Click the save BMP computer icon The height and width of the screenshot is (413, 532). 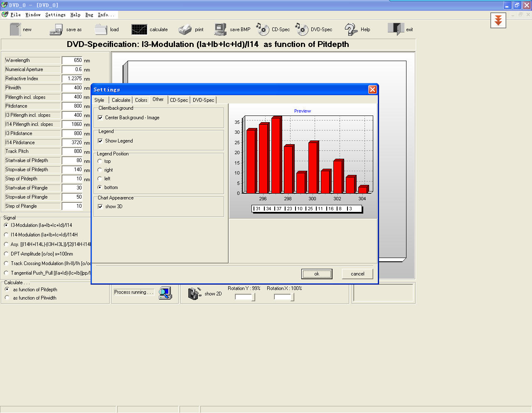point(220,29)
